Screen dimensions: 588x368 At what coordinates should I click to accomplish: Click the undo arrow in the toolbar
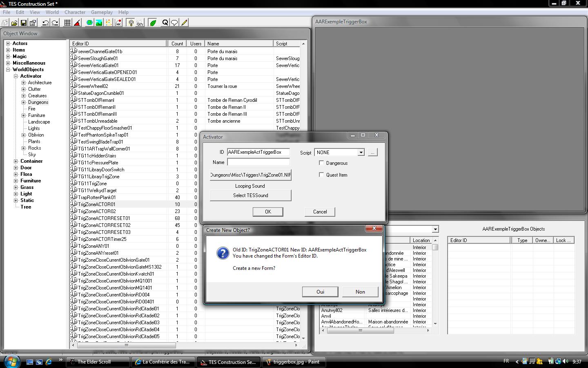(x=46, y=23)
